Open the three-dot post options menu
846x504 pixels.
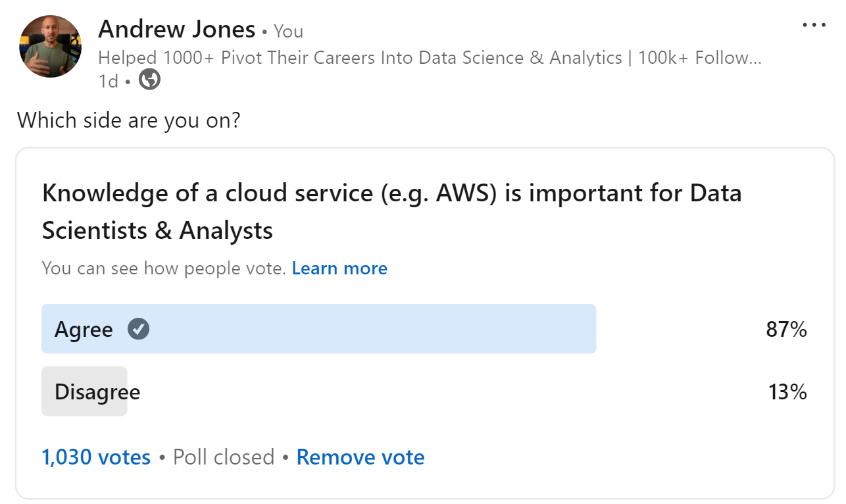814,26
